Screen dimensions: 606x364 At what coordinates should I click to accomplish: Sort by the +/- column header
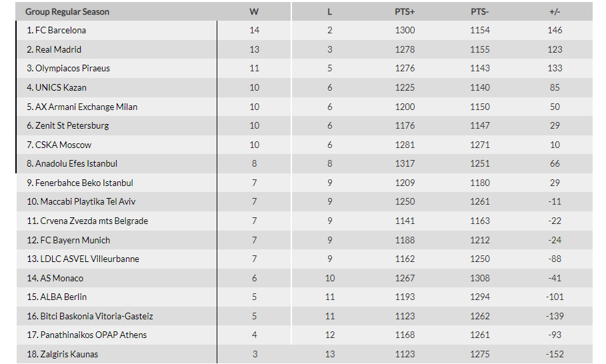click(x=555, y=11)
